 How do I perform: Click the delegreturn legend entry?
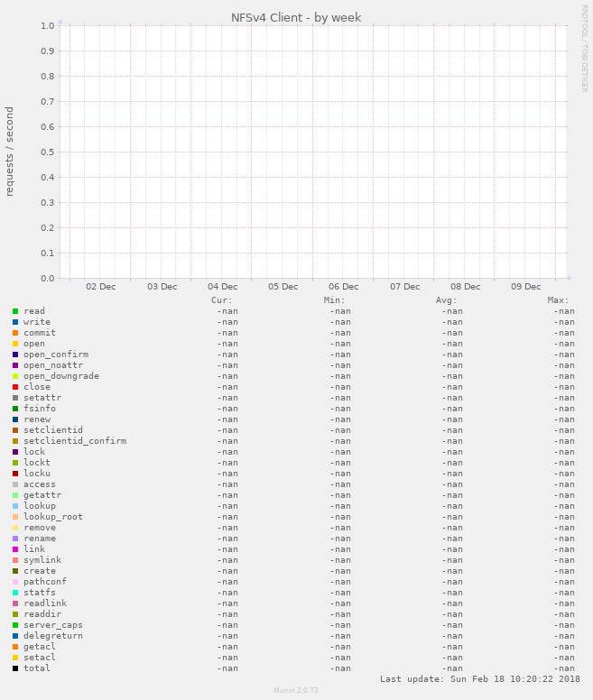point(52,636)
